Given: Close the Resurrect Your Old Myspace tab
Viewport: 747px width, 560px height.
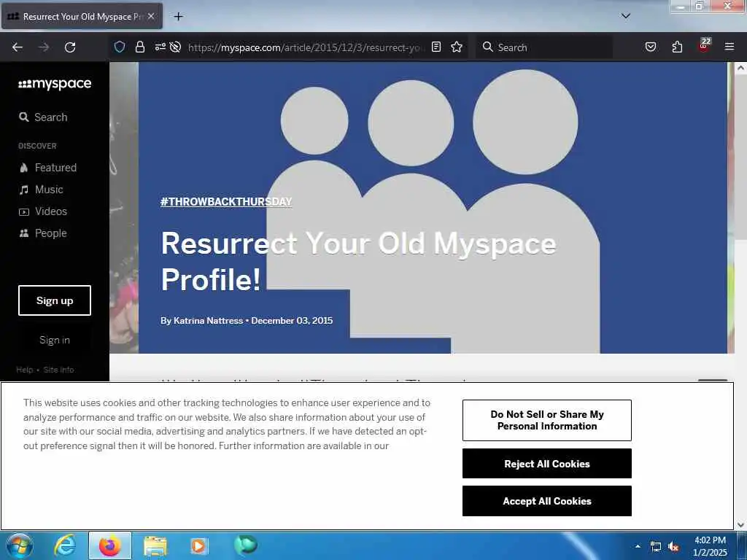Looking at the screenshot, I should [150, 16].
